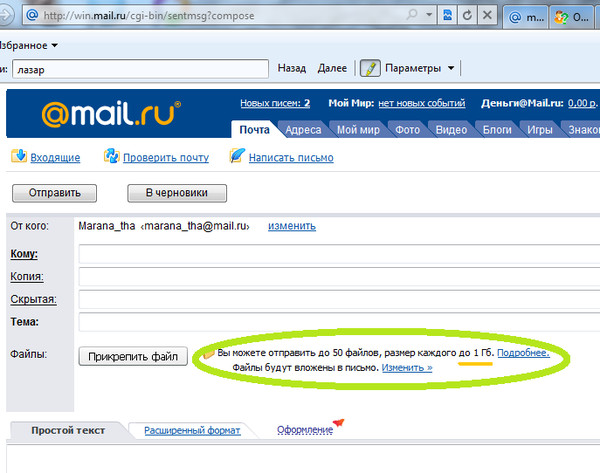
Task: Select the Простой текст tab
Action: pyautogui.click(x=68, y=431)
